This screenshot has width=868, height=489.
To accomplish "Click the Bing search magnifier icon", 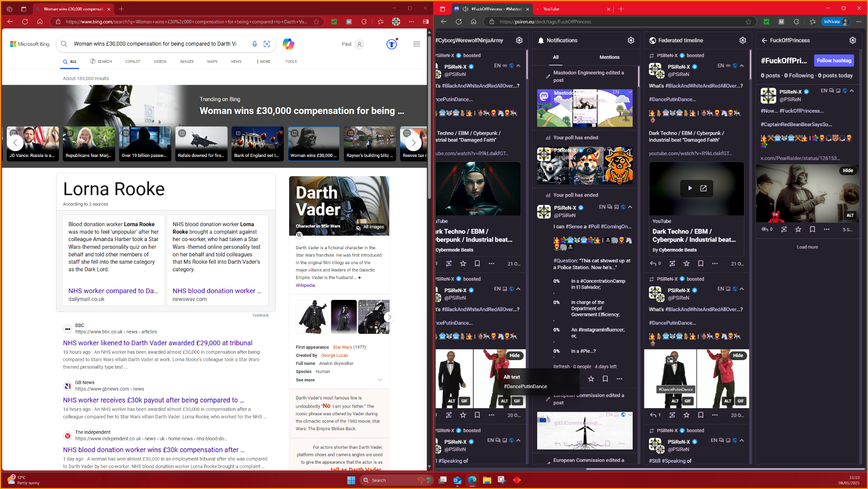I will pos(64,44).
